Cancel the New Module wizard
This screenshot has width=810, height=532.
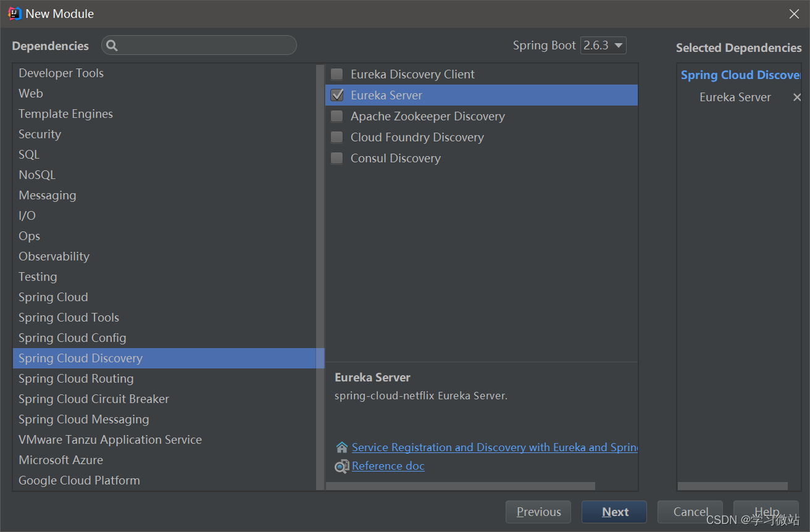click(x=690, y=512)
